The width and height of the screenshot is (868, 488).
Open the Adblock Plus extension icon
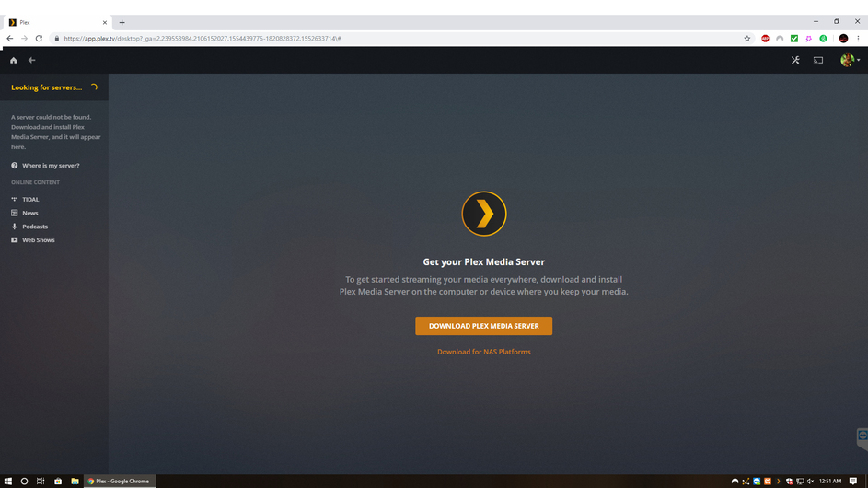pos(765,39)
